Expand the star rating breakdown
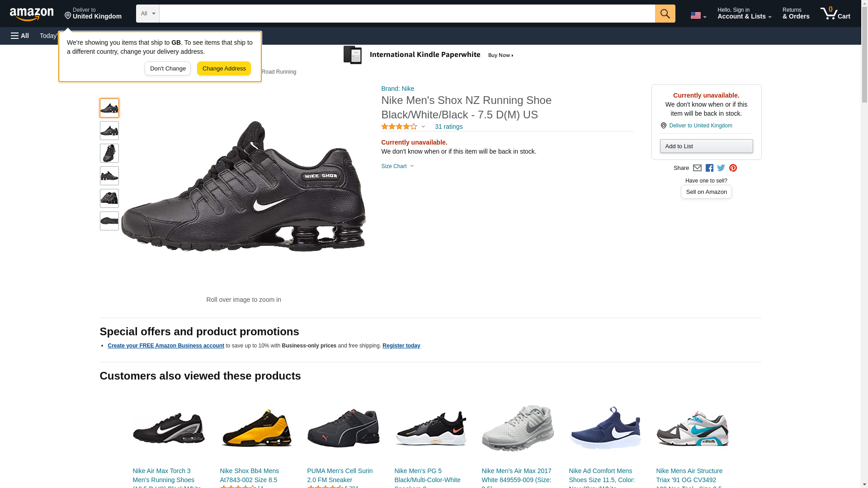Screen dimensions: 868x488 (x=403, y=127)
